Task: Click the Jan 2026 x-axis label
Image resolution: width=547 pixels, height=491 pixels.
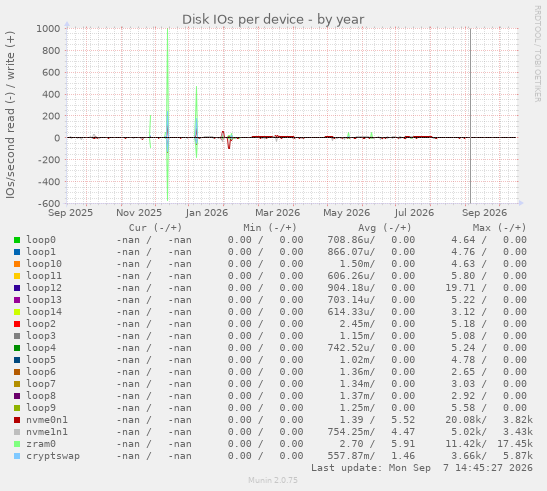Action: pos(207,213)
